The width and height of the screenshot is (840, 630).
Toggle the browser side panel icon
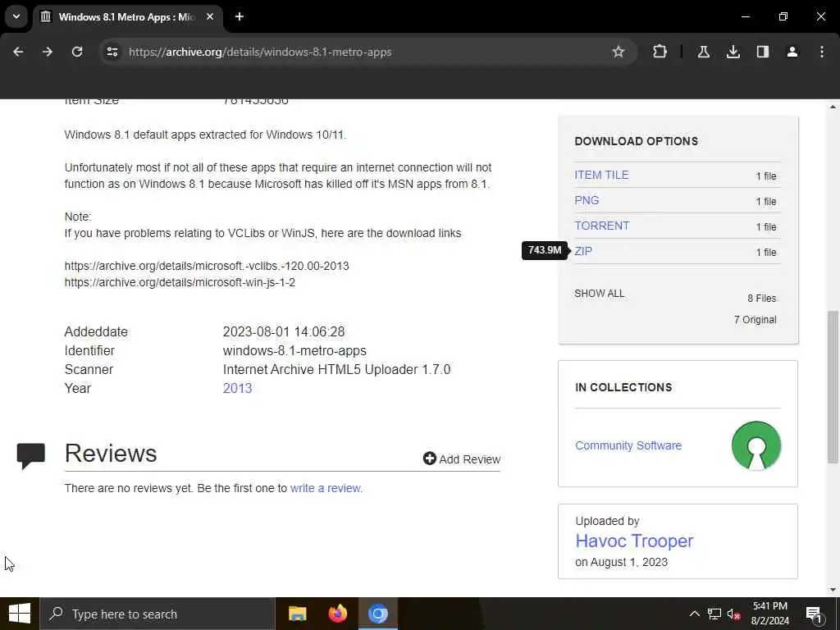[762, 52]
